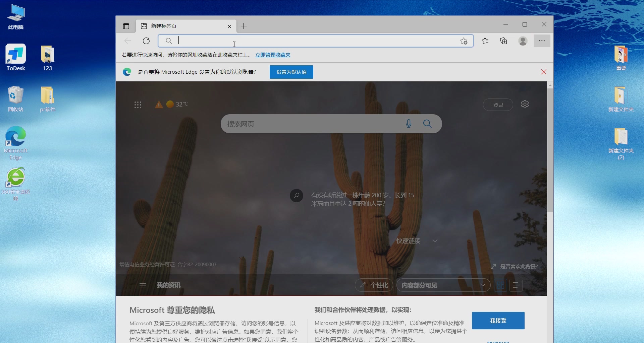This screenshot has width=644, height=343.
Task: Select the 123 folder on desktop
Action: pyautogui.click(x=47, y=58)
